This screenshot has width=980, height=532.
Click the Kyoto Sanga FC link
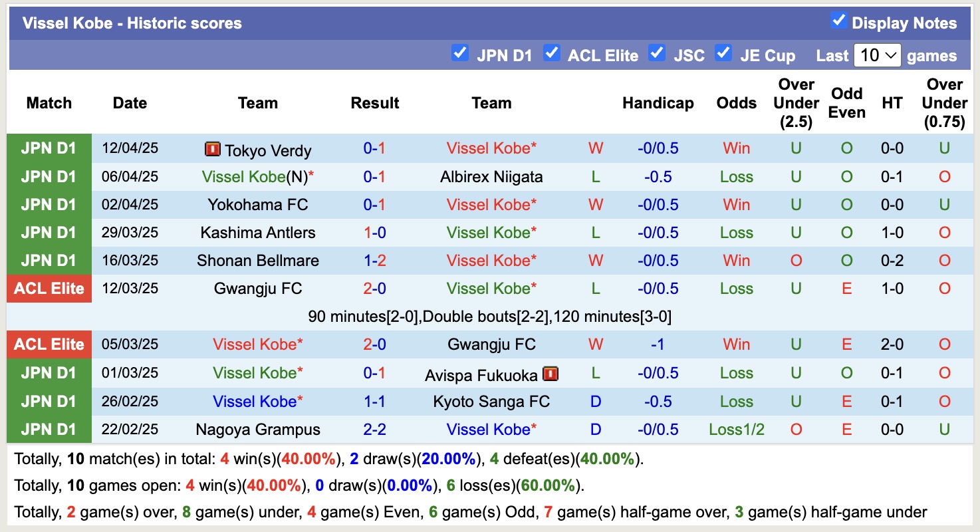point(491,402)
